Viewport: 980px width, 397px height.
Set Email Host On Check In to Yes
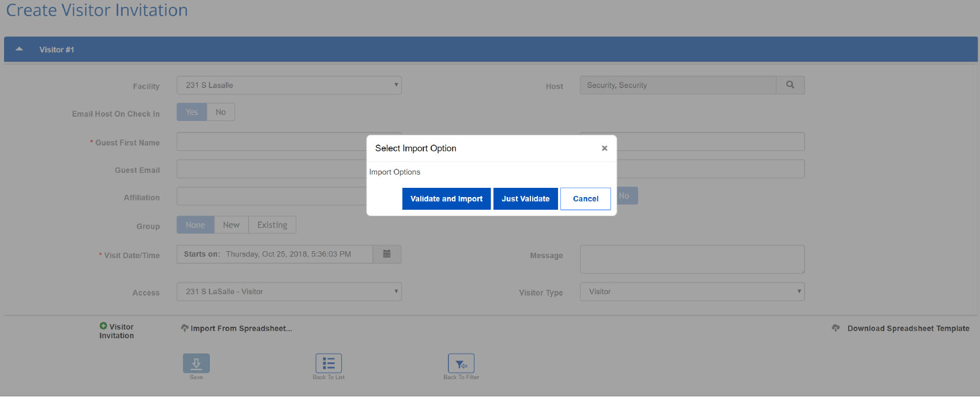192,112
